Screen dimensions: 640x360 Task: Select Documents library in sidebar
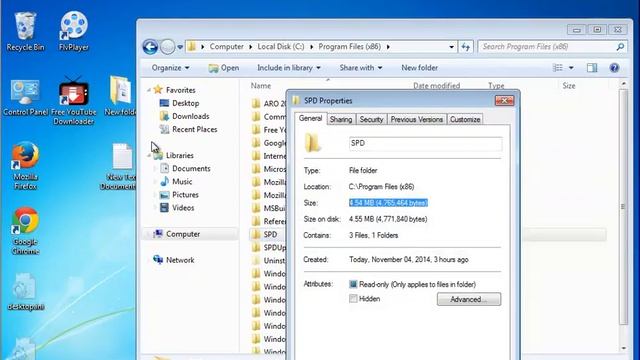tap(185, 169)
